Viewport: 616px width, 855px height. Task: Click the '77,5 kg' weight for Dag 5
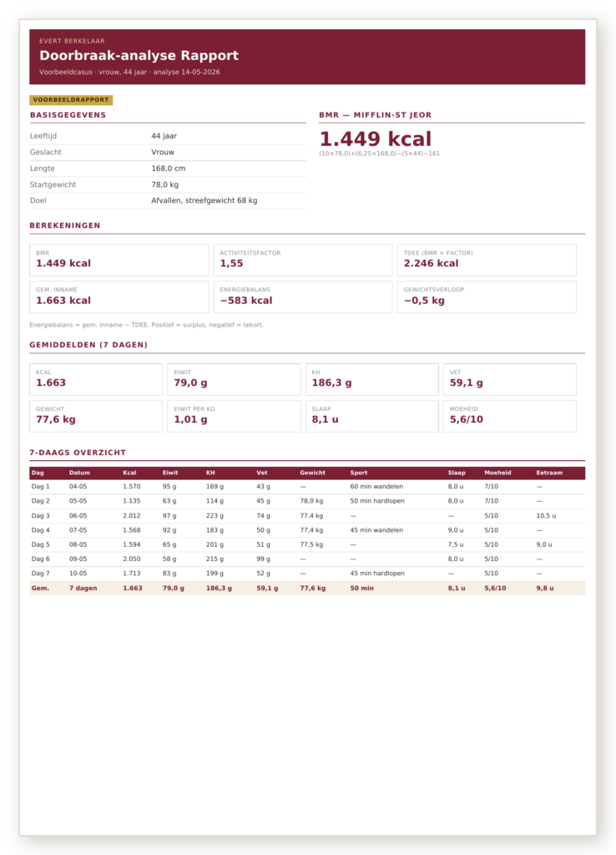coord(311,544)
